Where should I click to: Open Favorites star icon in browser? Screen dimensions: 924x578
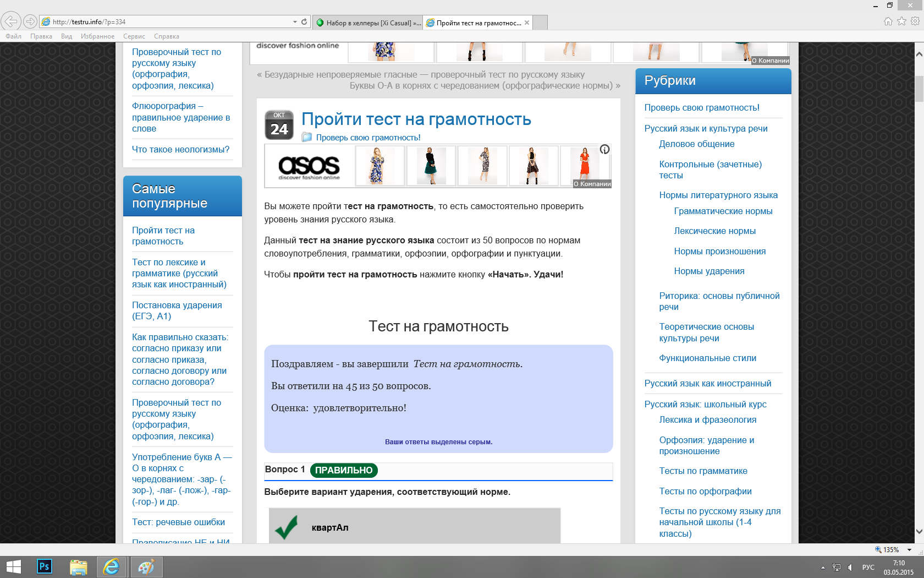pos(901,21)
